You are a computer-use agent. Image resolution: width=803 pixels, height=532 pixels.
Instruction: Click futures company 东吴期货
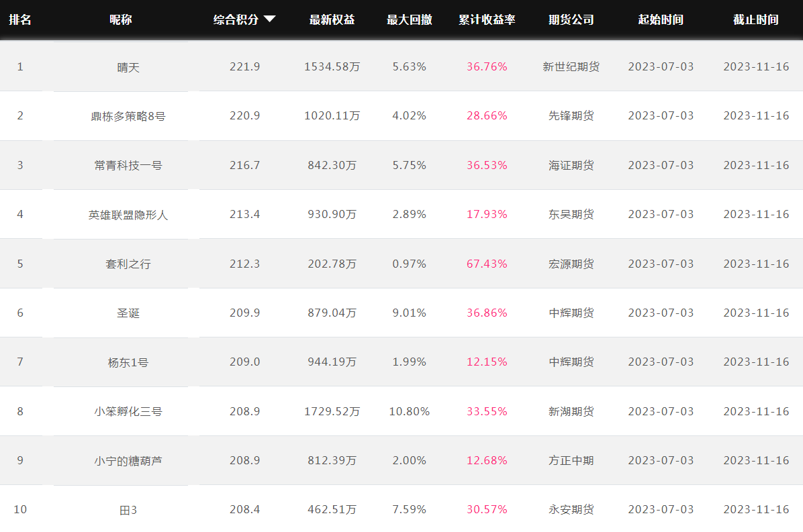pyautogui.click(x=571, y=214)
